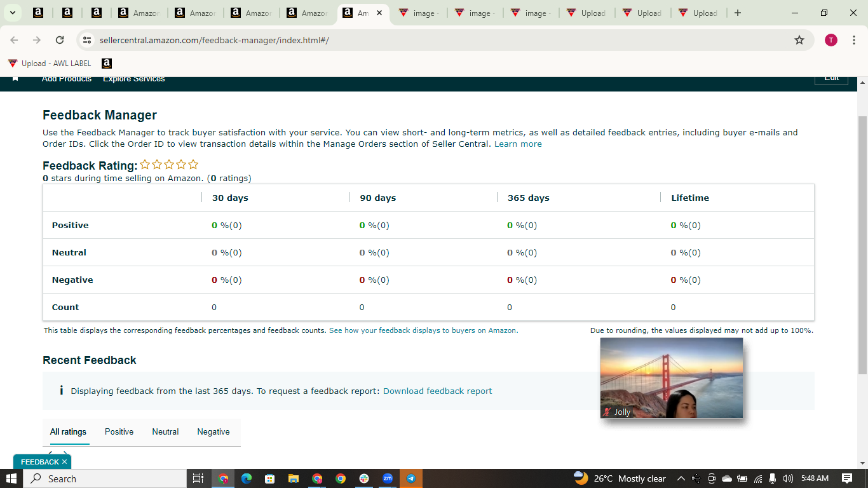Image resolution: width=868 pixels, height=488 pixels.
Task: Switch to the Negative ratings tab
Action: pos(214,431)
